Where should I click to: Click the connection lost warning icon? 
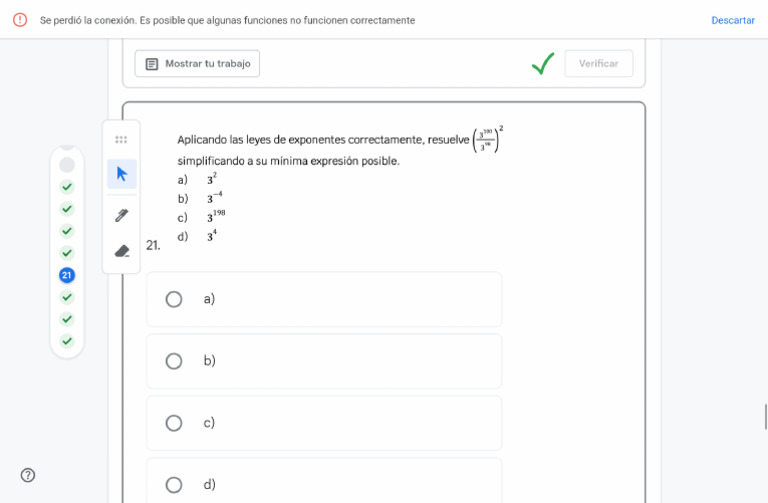[x=20, y=20]
